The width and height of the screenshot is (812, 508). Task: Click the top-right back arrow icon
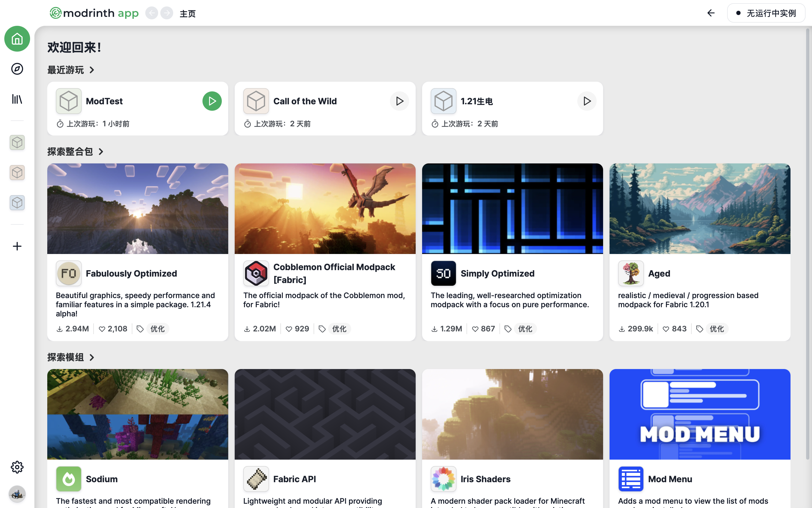click(x=711, y=13)
